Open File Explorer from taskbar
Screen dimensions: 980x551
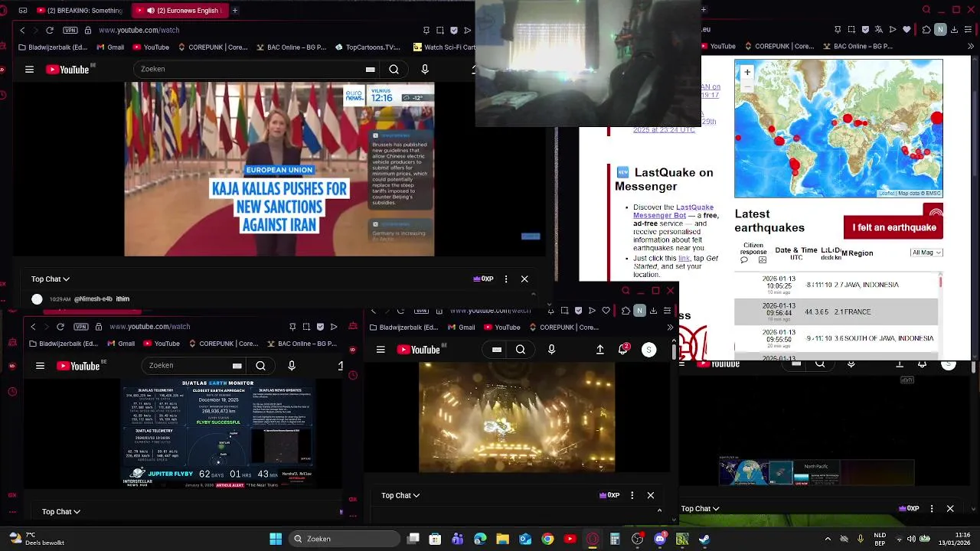[x=502, y=539]
